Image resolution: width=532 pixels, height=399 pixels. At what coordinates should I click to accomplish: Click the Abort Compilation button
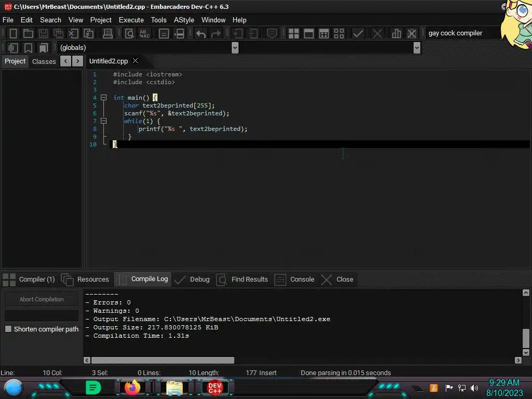[42, 299]
